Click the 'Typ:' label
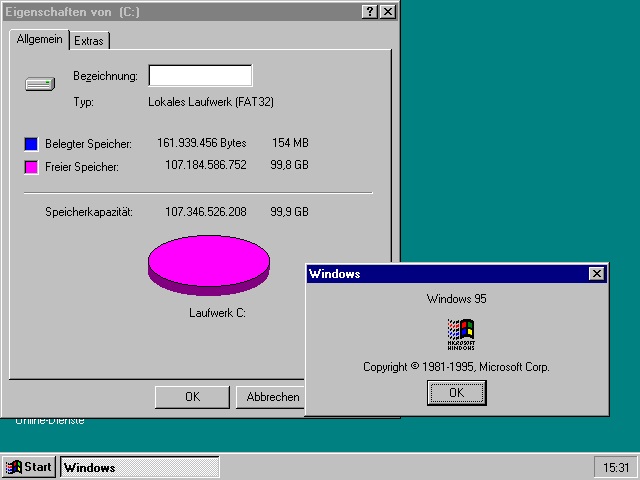The image size is (640, 480). [x=84, y=102]
